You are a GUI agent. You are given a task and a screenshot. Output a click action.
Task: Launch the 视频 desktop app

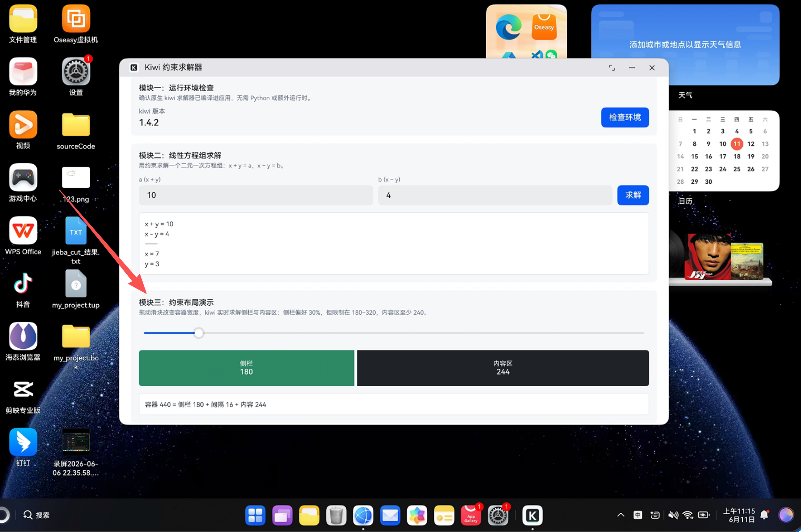[23, 125]
